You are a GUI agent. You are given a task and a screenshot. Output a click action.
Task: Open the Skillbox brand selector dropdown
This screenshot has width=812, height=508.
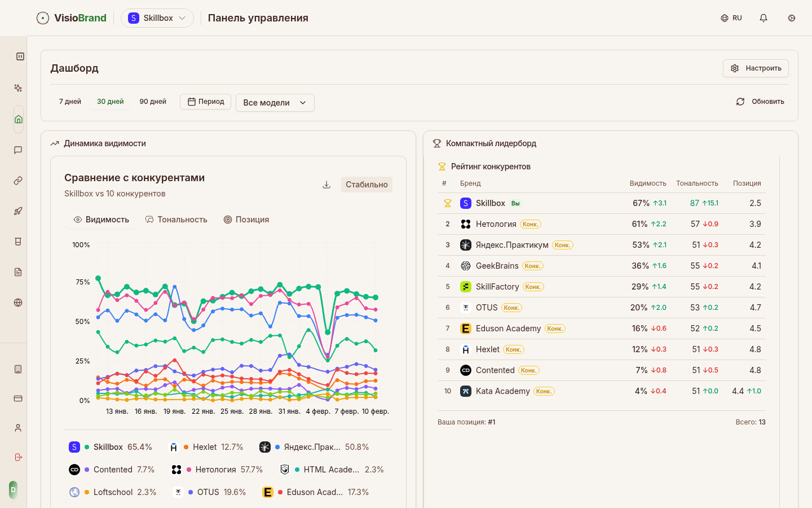[157, 18]
